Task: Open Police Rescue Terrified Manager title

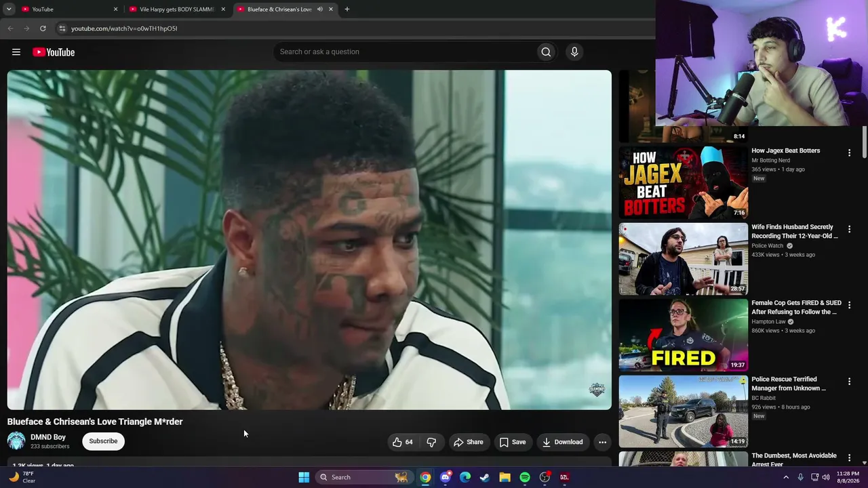Action: tap(789, 384)
